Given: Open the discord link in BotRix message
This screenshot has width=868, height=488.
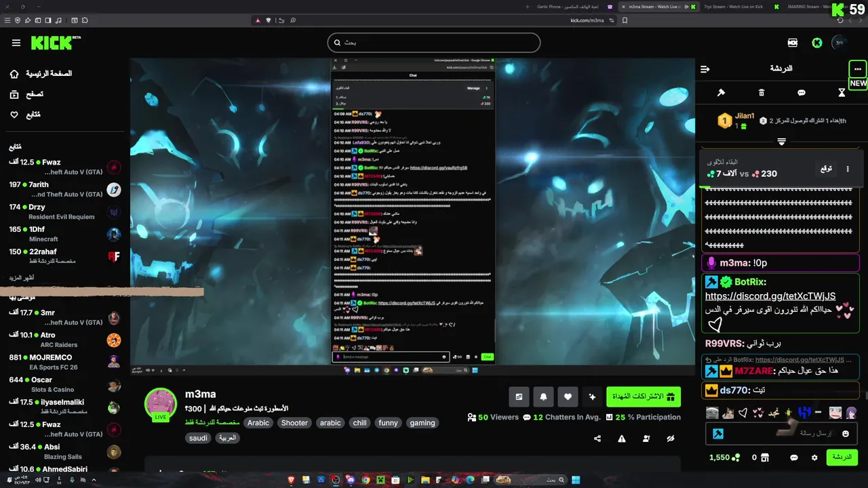Looking at the screenshot, I should coord(770,296).
